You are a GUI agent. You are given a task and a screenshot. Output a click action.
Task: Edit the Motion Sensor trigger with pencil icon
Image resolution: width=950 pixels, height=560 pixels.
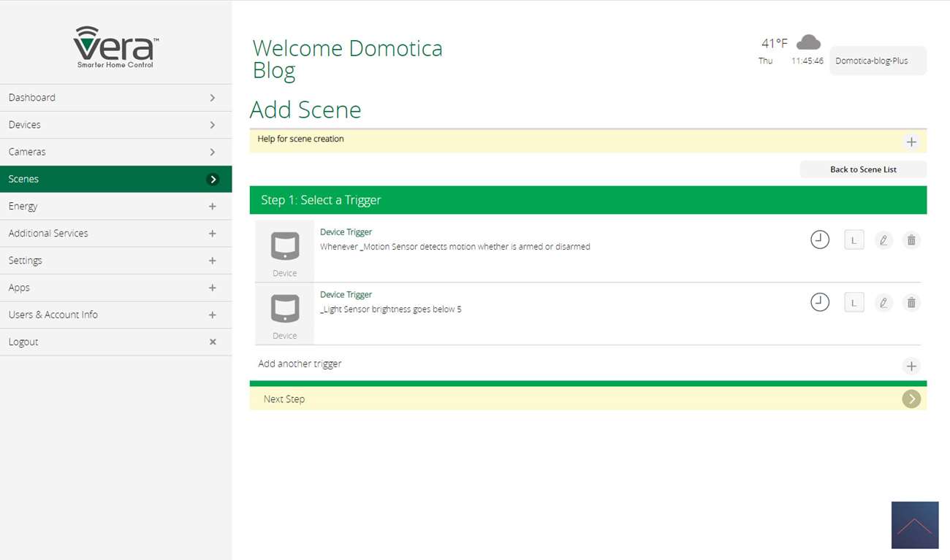(883, 239)
